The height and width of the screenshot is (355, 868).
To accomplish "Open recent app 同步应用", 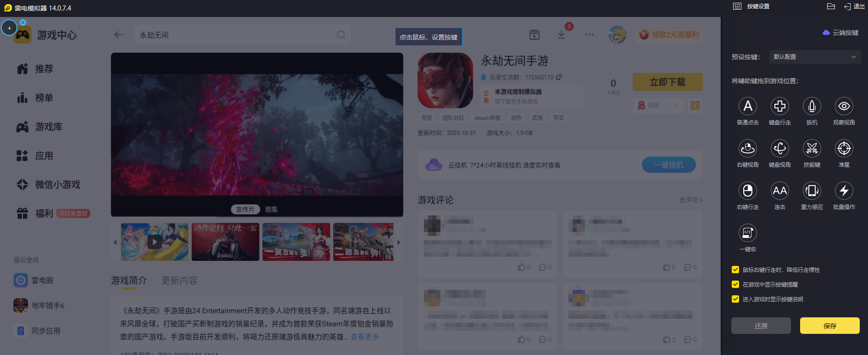I will pyautogui.click(x=37, y=331).
